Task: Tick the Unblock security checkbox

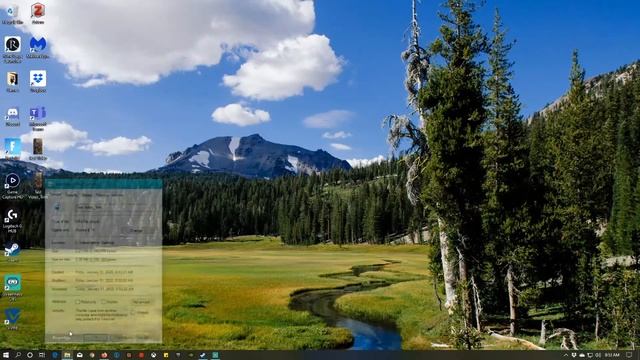Action: tap(133, 312)
